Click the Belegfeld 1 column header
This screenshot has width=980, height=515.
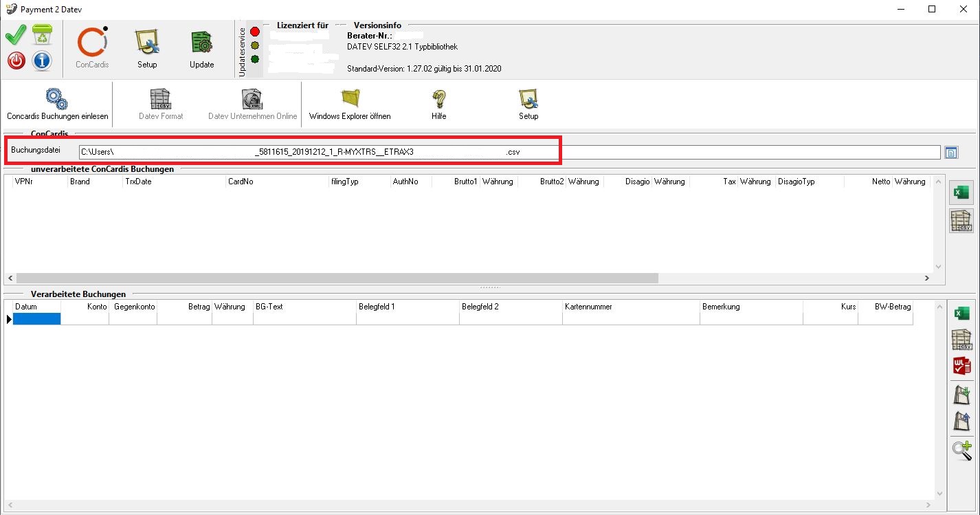point(408,307)
